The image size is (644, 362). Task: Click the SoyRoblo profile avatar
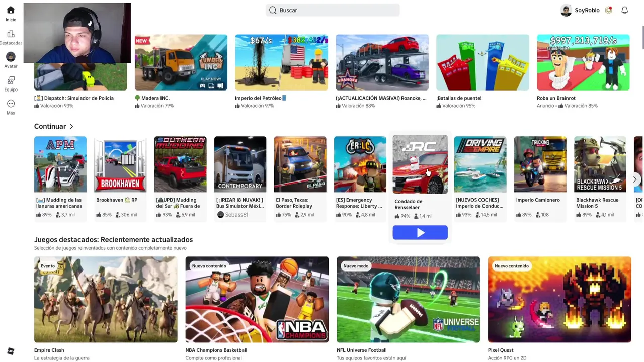(566, 10)
